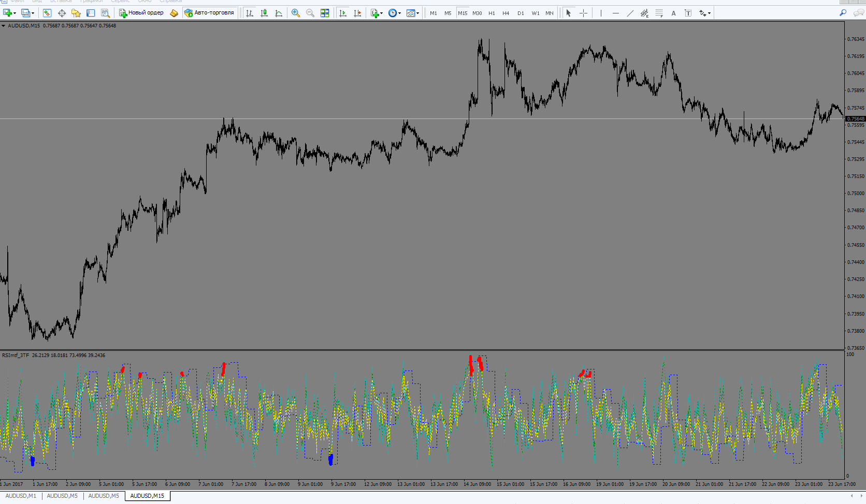Select the Text Label tool
866x504 pixels.
(x=688, y=13)
